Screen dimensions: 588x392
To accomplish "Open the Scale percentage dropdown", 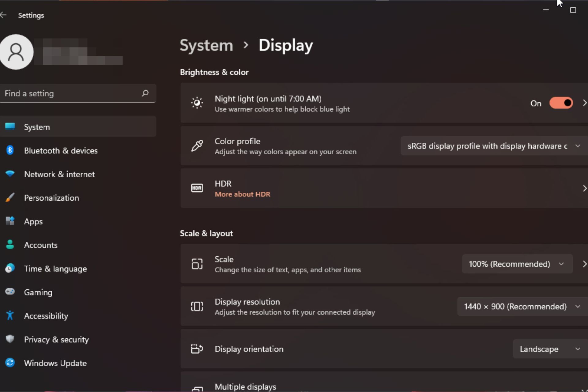I will [x=517, y=264].
